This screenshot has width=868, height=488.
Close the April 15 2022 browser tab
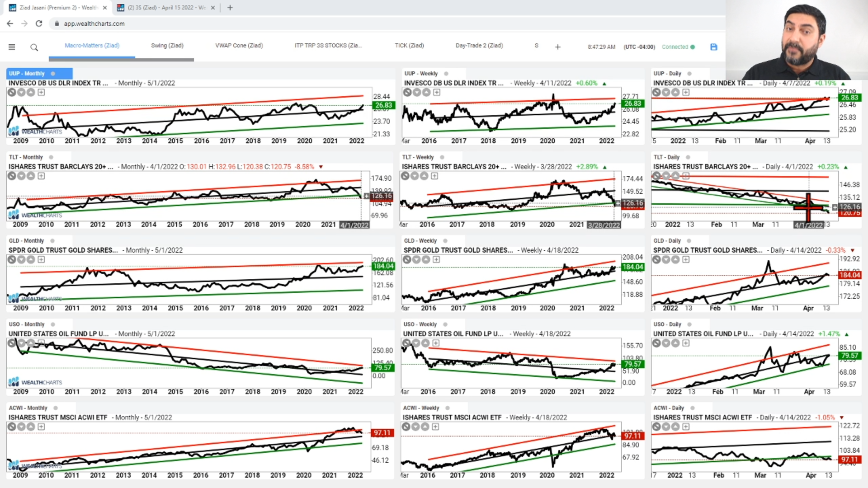click(213, 8)
